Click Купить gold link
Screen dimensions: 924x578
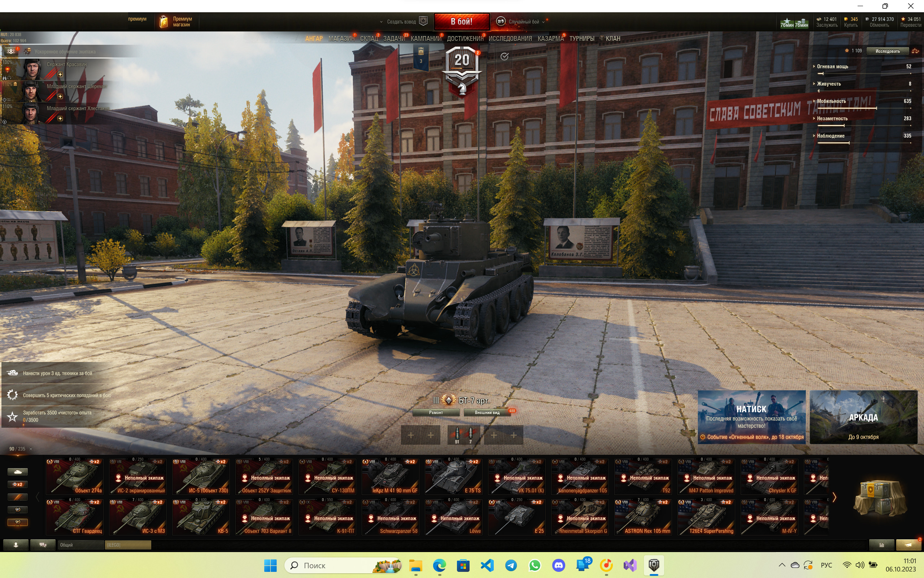[851, 25]
